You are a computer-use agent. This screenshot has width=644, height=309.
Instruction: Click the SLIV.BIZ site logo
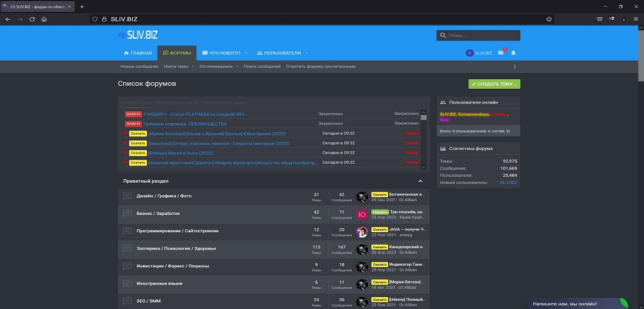[x=137, y=35]
